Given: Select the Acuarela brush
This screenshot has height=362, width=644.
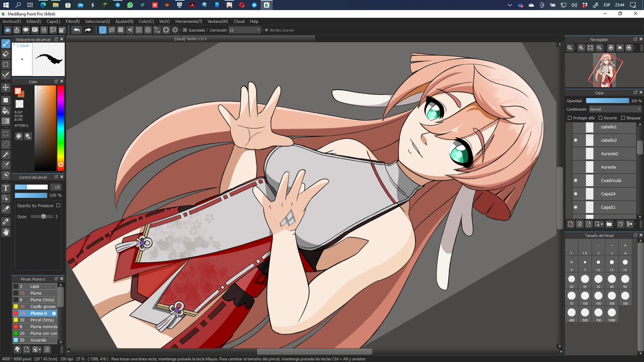Looking at the screenshot, I should 35,340.
